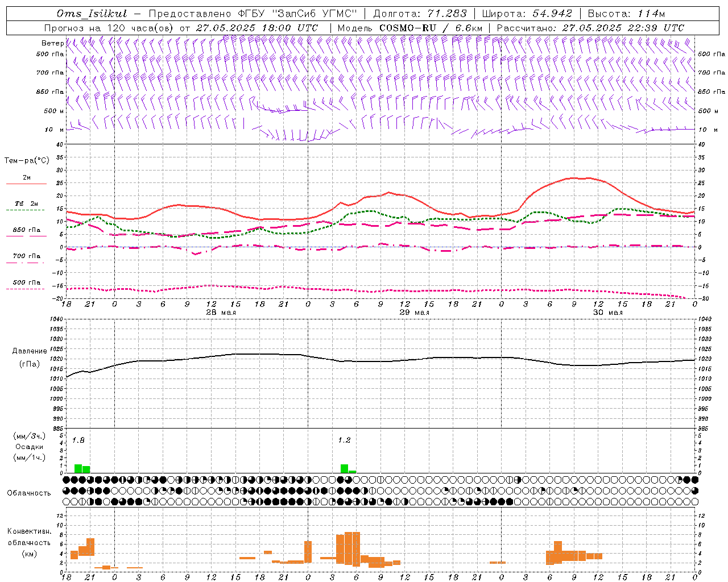Image resolution: width=728 pixels, height=582 pixels.
Task: Click the dotted line sample under legend 500 гПа
Action: pyautogui.click(x=26, y=289)
